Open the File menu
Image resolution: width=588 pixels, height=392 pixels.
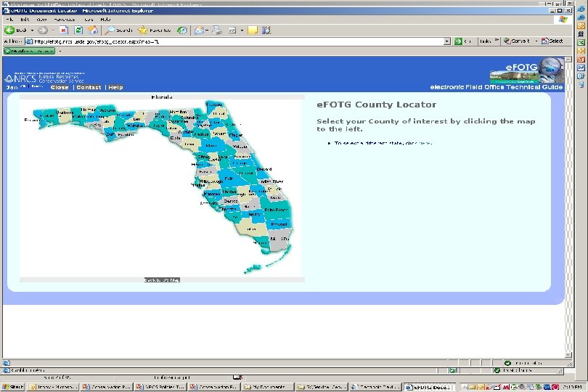tap(10, 19)
